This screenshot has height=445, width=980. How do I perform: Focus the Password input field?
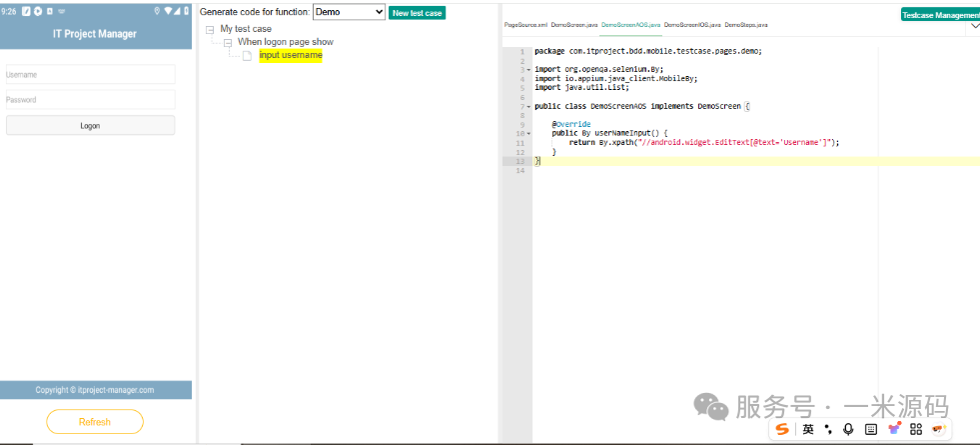pyautogui.click(x=91, y=100)
